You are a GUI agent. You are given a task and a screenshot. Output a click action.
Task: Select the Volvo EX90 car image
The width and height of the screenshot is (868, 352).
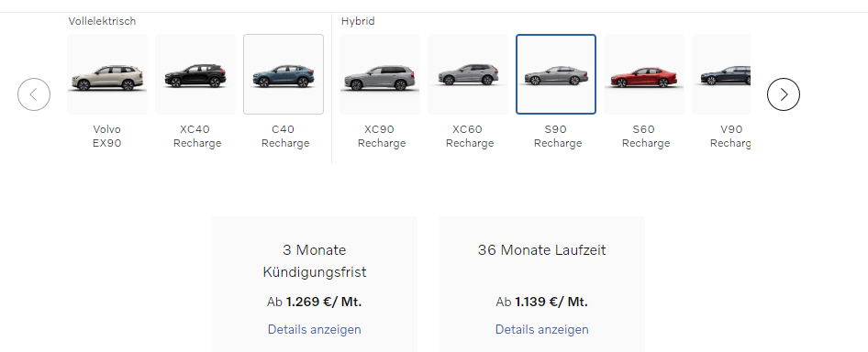(x=107, y=74)
